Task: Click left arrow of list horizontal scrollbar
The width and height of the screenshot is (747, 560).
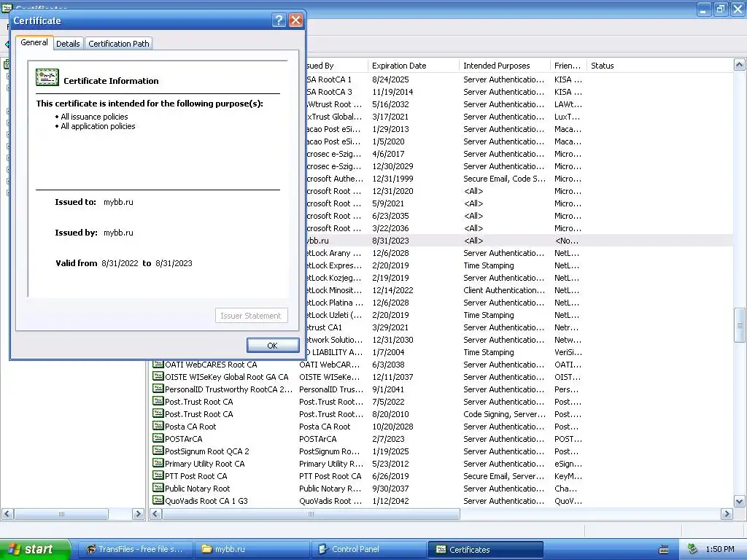Action: pos(155,514)
